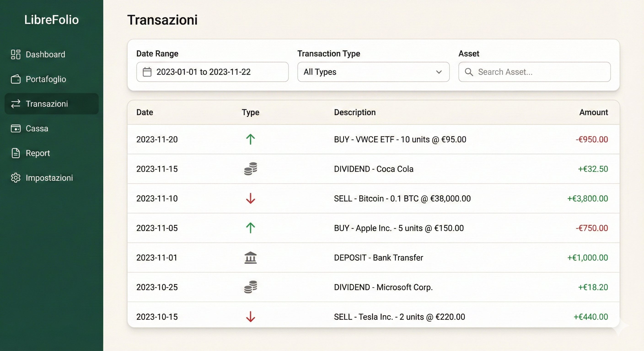Click the chevron arrow on Transaction Type dropdown
The image size is (644, 351).
pos(439,72)
